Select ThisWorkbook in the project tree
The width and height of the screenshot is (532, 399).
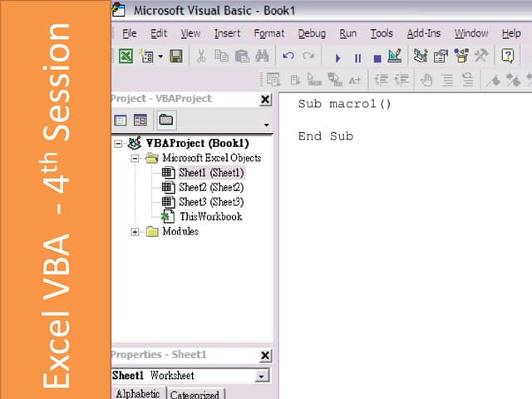[210, 216]
